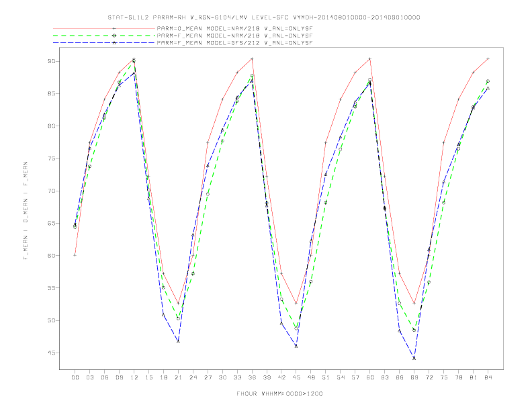Screen dimensions: 532x411
Task: Click the y-axis tick value 80
Action: pos(52,126)
